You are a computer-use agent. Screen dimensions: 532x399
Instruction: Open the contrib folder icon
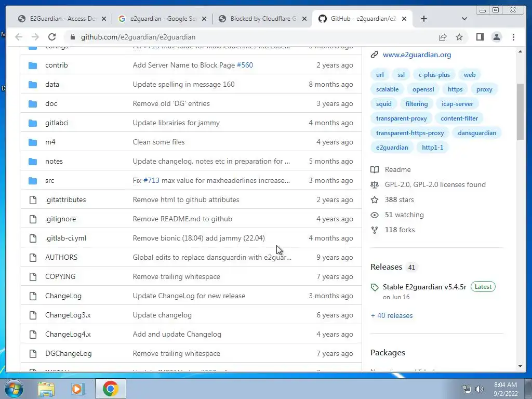33,65
